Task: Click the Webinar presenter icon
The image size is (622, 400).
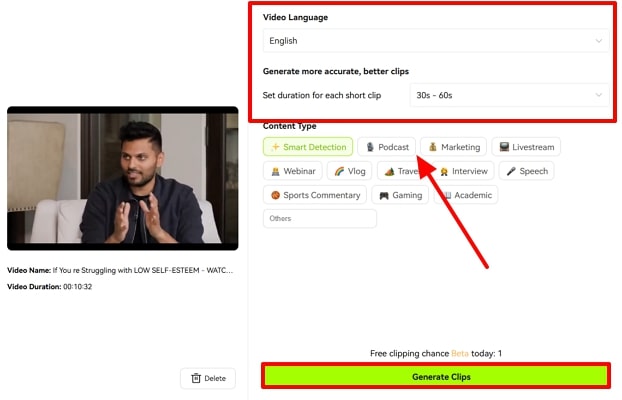Action: (275, 171)
